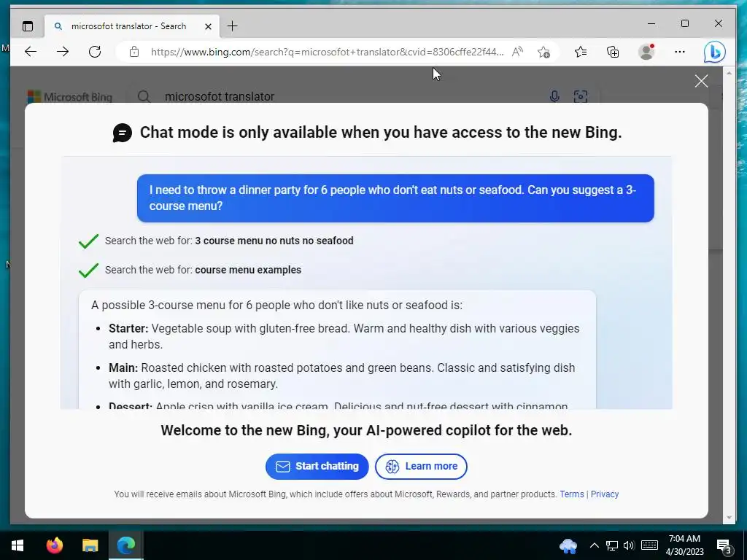
Task: Open the Favorites list icon
Action: pyautogui.click(x=580, y=52)
